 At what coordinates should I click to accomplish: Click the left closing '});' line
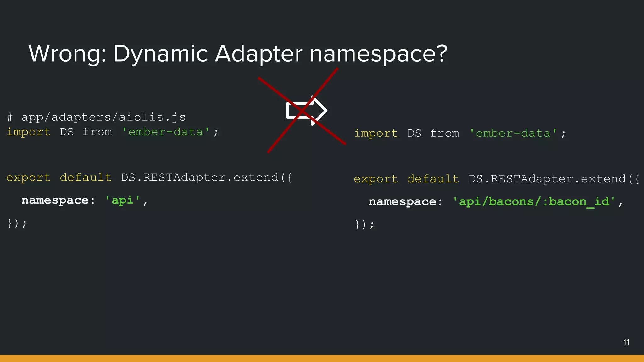coord(17,223)
